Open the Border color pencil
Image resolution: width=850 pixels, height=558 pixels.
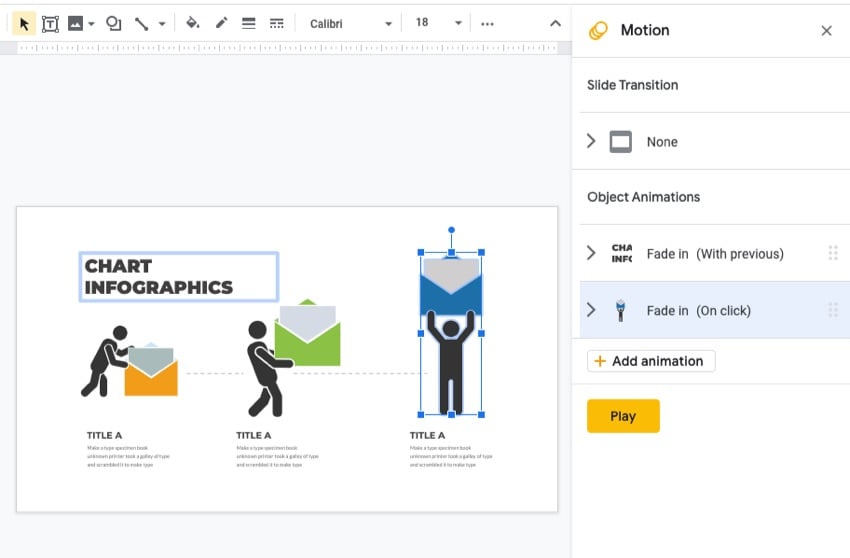[x=221, y=23]
